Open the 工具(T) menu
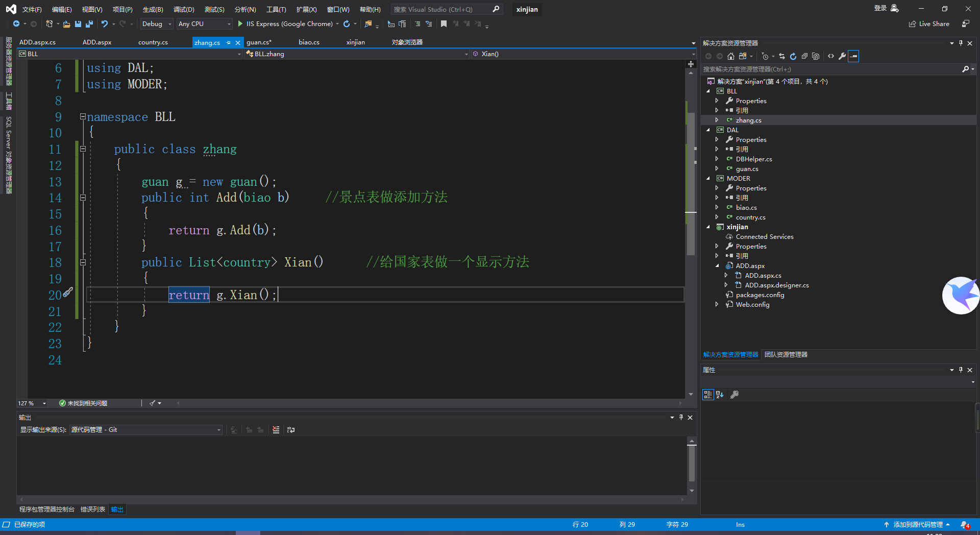The height and width of the screenshot is (535, 980). pos(276,9)
